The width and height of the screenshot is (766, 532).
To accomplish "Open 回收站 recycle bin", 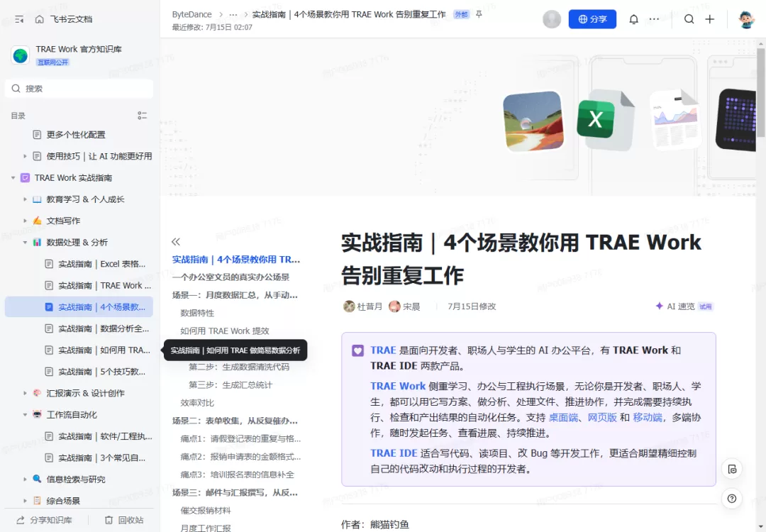I will coord(125,520).
